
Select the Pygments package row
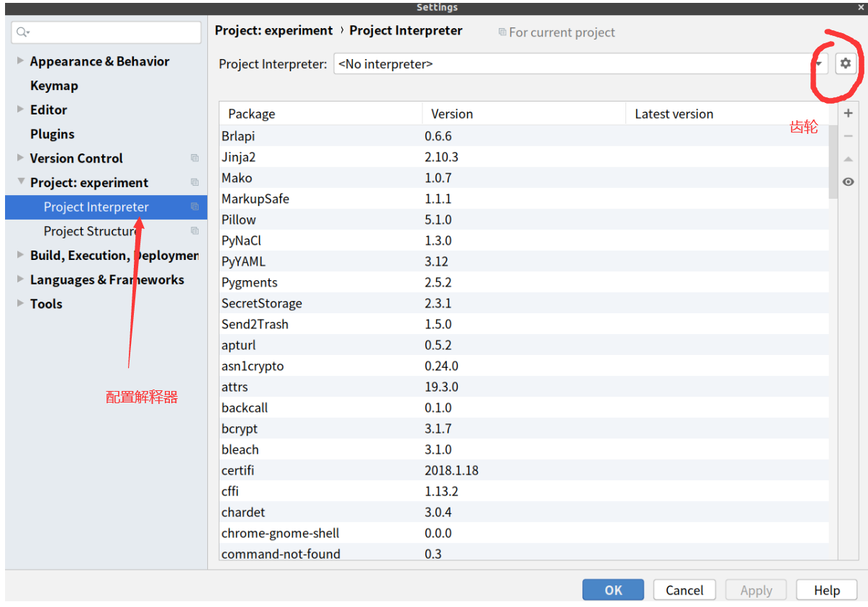(x=524, y=282)
